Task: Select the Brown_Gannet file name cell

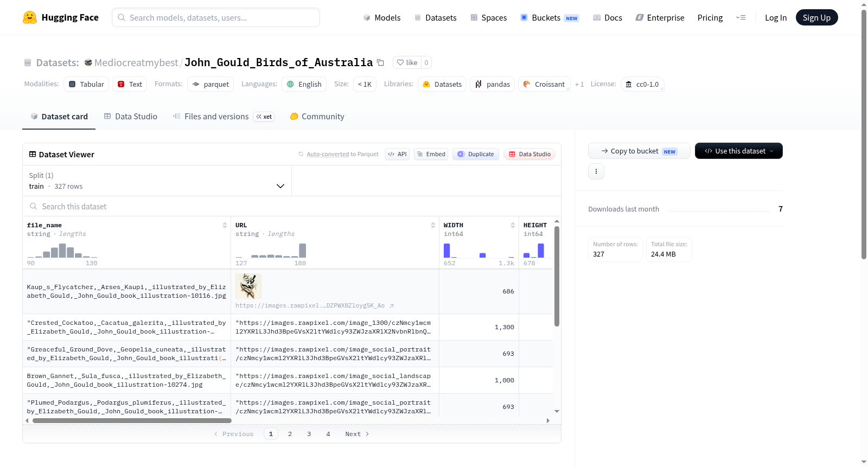Action: tap(126, 380)
